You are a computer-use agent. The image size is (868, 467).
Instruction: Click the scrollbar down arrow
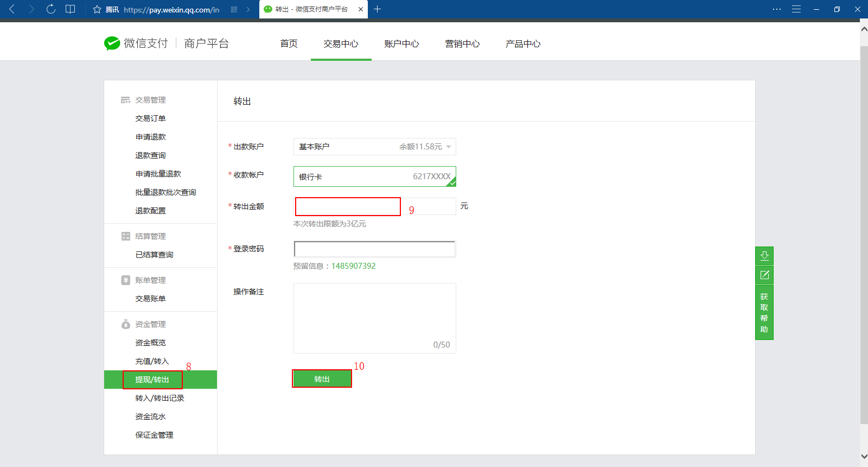(864, 457)
